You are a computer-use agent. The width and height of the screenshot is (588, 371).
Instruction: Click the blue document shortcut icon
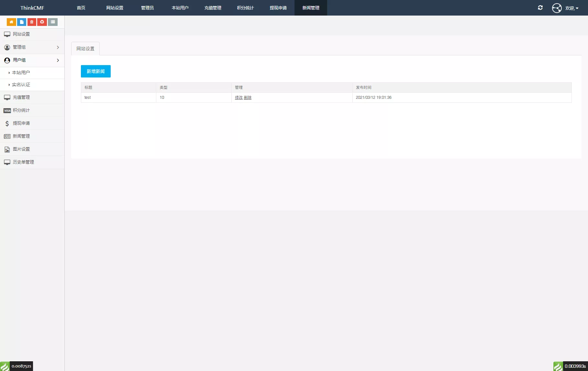pos(22,22)
